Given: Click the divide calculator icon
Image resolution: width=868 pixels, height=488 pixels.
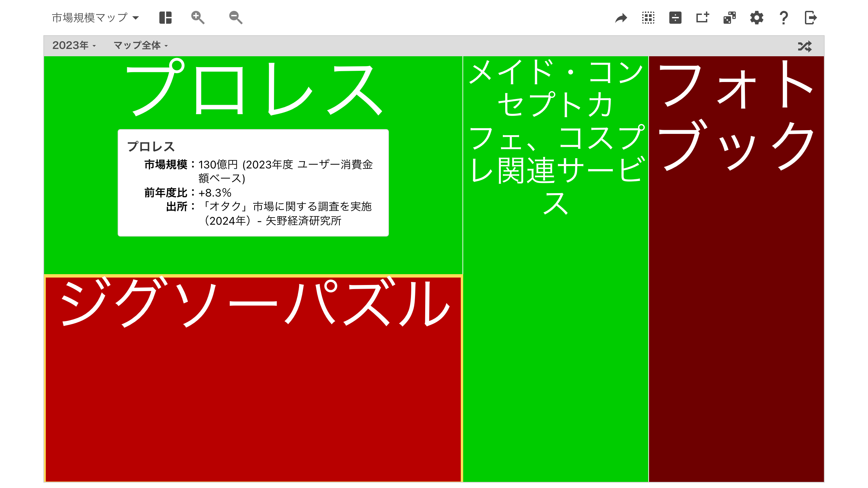Looking at the screenshot, I should tap(675, 18).
